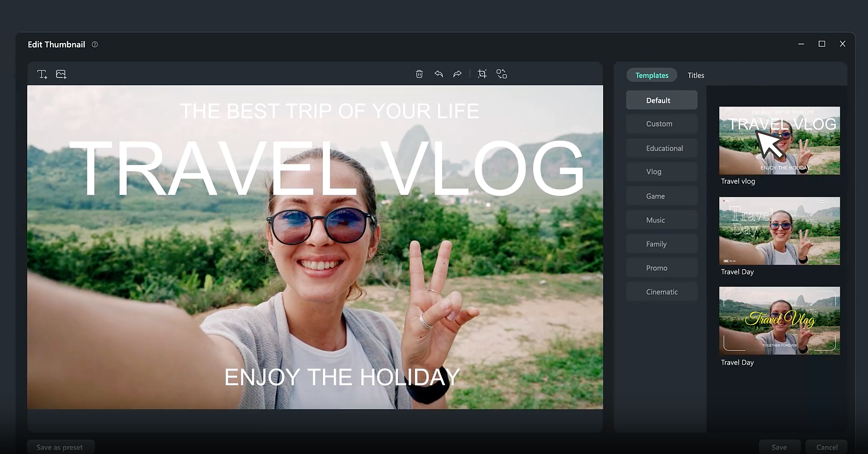Select the "ENJOY THE HOLIDAY" canvas text

(342, 377)
